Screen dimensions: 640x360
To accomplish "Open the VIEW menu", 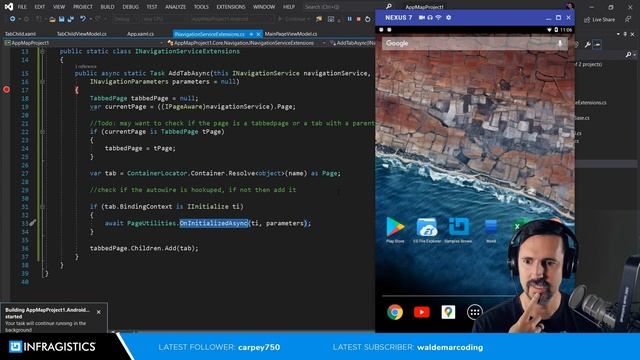I will point(59,7).
